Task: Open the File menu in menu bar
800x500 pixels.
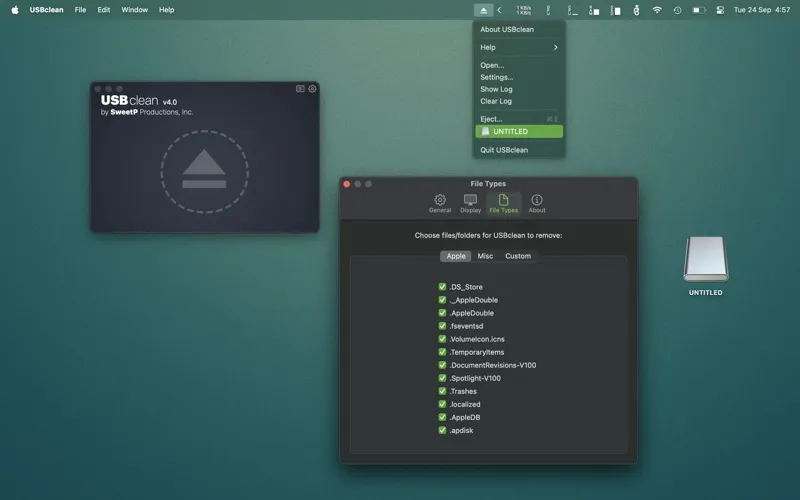Action: 80,10
